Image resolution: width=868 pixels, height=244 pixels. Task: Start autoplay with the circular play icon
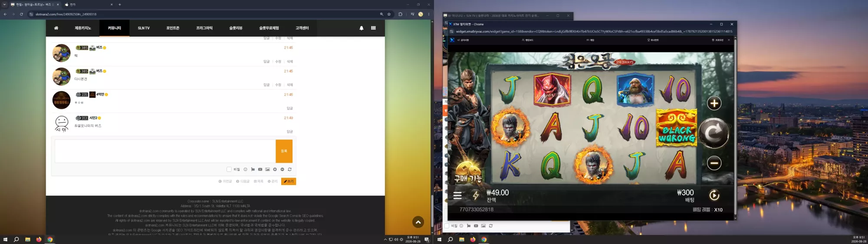tap(714, 195)
